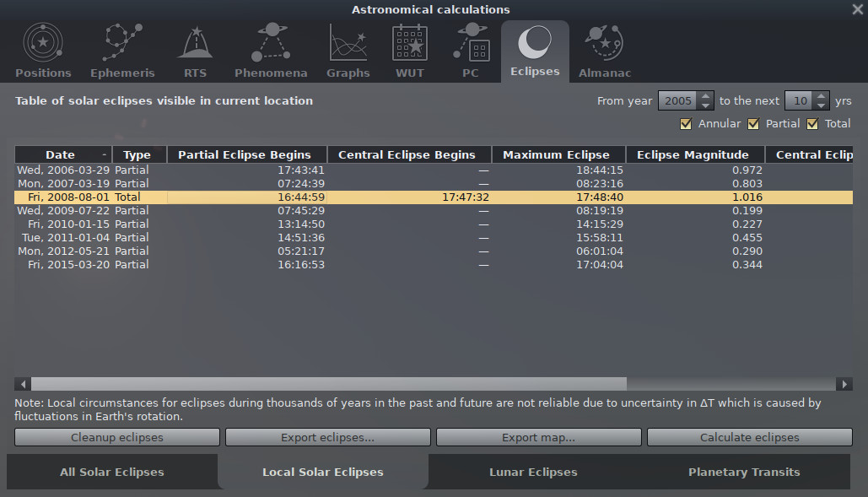Screen dimensions: 868x497
Task: Open the Planetary Transits tab
Action: (743, 472)
